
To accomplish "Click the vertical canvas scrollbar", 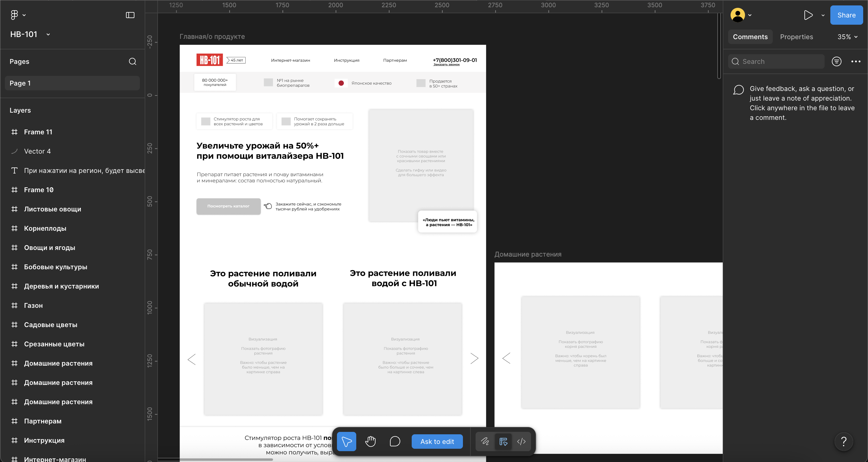I will point(719,46).
